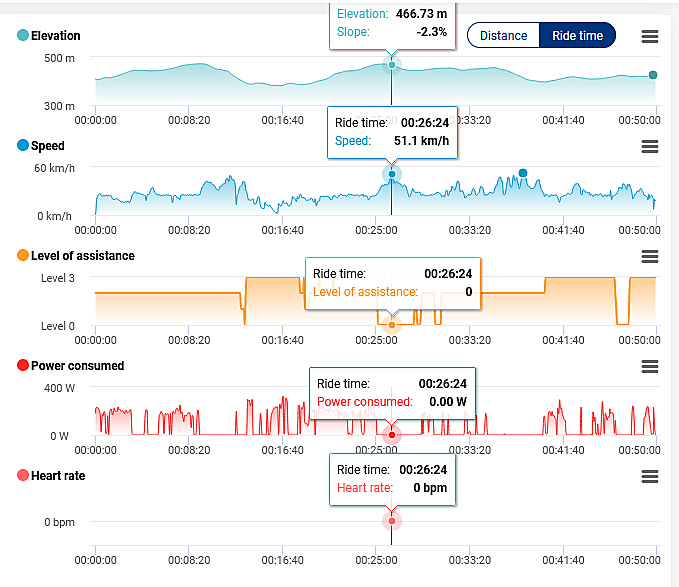Click the Power consumed legend label
Viewport: 679px width, 587px height.
(x=78, y=366)
